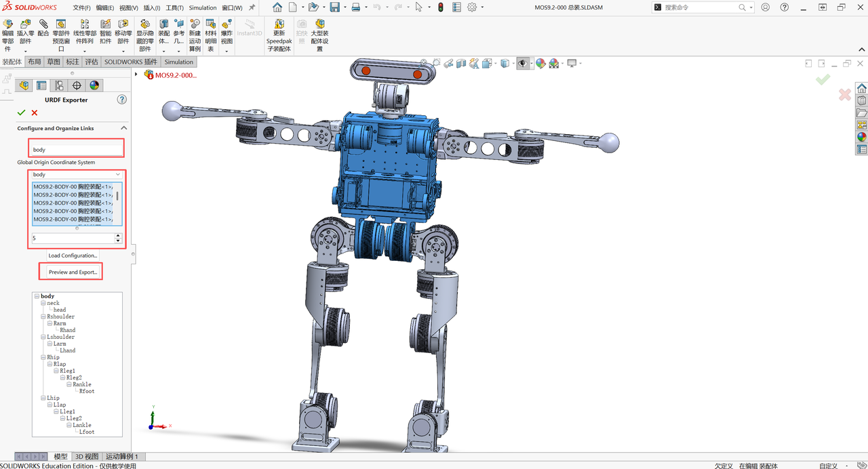The width and height of the screenshot is (868, 469).
Task: Switch to the 评估 ribbon tab
Action: (x=92, y=62)
